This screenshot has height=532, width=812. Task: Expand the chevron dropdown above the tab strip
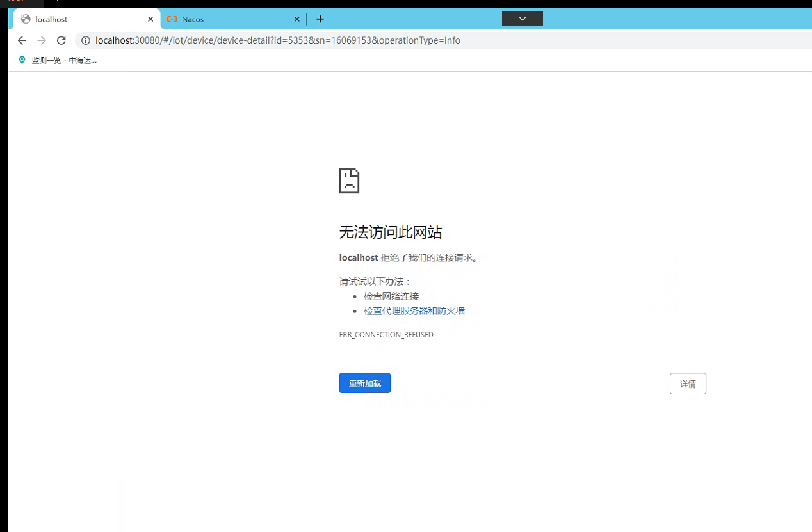click(x=522, y=19)
